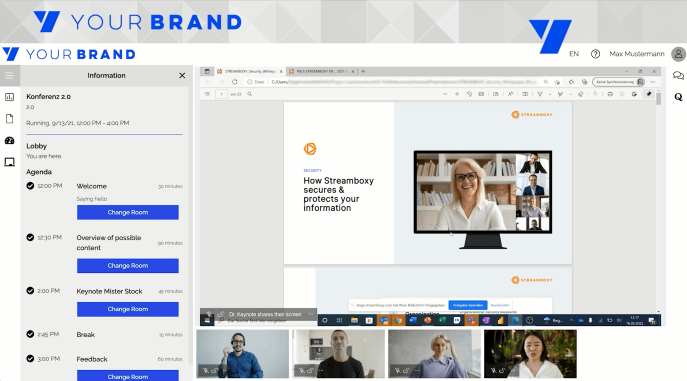The width and height of the screenshot is (687, 381).
Task: Switch to the second PDF browser tab
Action: click(322, 71)
